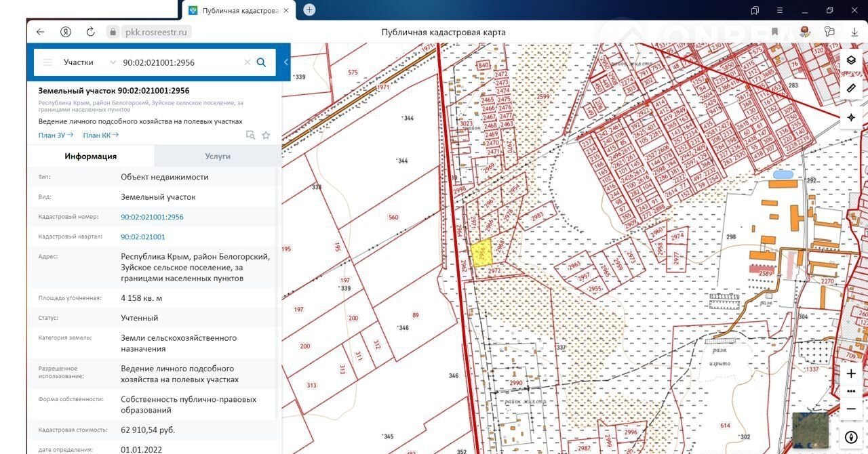Collapse the left information panel

click(x=286, y=62)
